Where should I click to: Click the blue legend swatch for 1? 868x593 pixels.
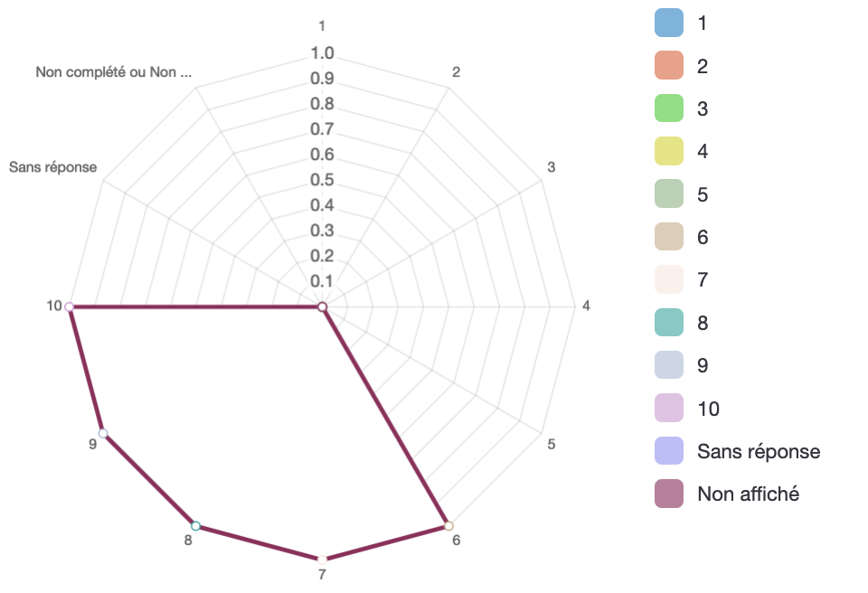[x=669, y=24]
